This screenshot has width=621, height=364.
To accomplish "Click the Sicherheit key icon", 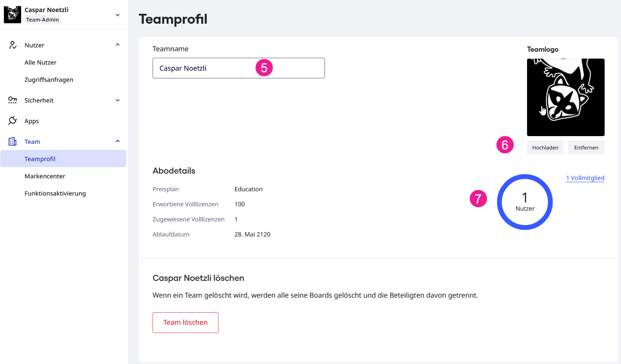I will [x=12, y=100].
